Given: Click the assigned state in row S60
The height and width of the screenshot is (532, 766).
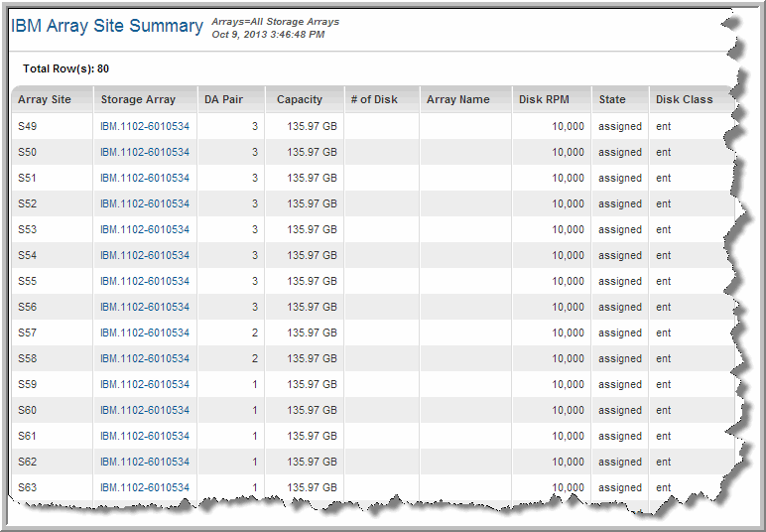Looking at the screenshot, I should (x=620, y=411).
